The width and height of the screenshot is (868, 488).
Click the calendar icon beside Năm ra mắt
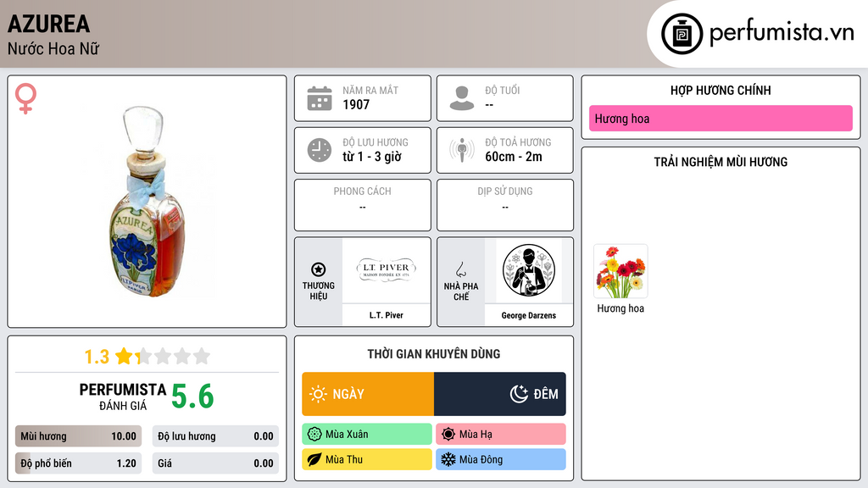(320, 98)
